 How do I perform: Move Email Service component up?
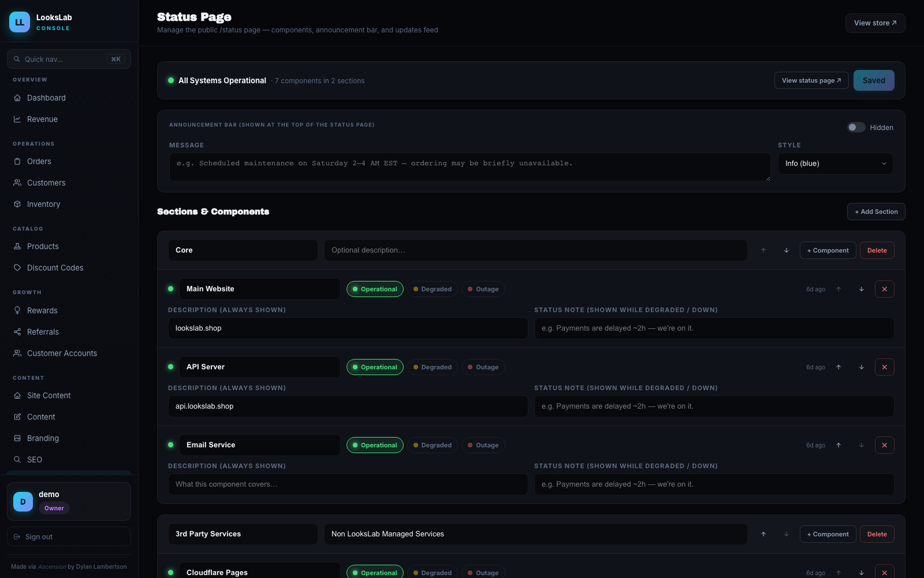coord(839,445)
